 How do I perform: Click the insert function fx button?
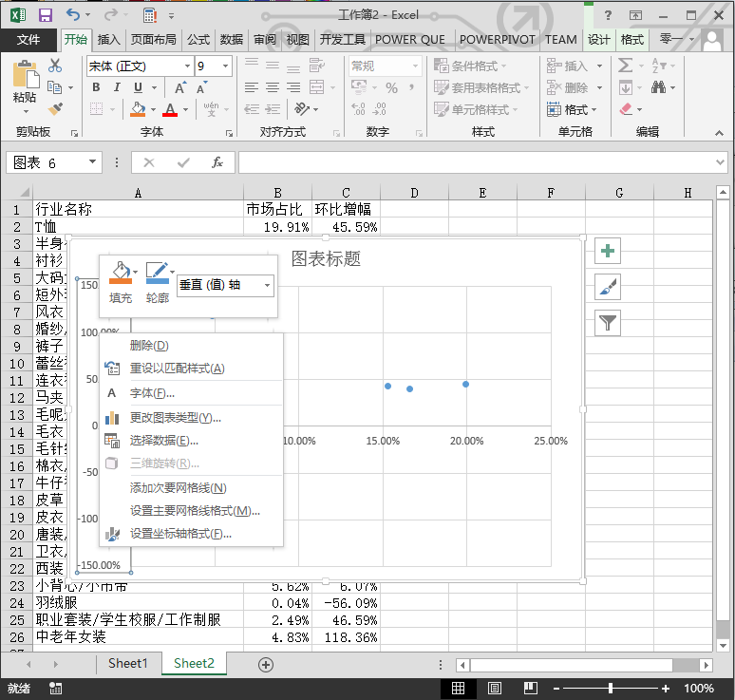click(217, 162)
